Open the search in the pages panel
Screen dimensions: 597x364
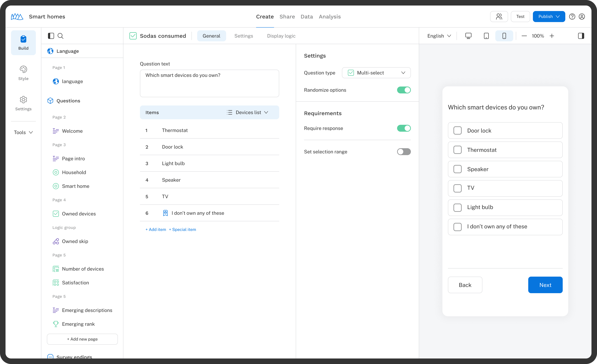(60, 36)
